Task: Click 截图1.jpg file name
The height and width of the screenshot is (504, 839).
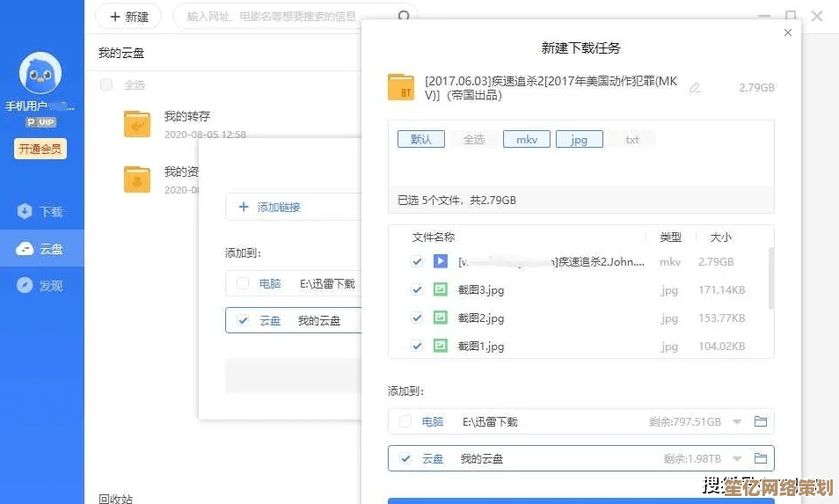Action: [x=481, y=347]
